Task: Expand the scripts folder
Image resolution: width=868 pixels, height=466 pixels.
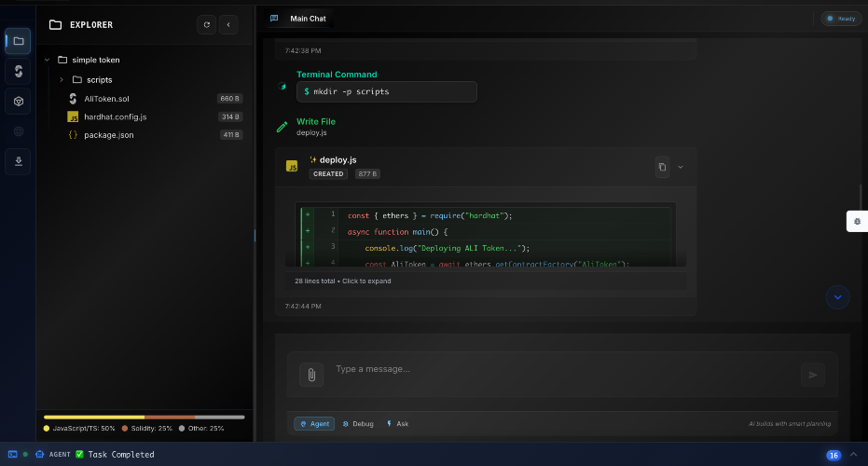Action: pyautogui.click(x=62, y=80)
